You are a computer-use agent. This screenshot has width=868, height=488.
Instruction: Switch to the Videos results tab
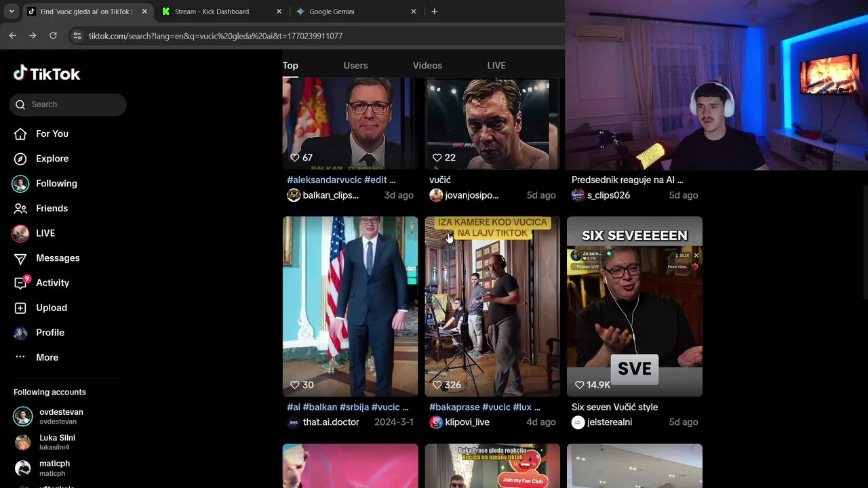pos(427,66)
